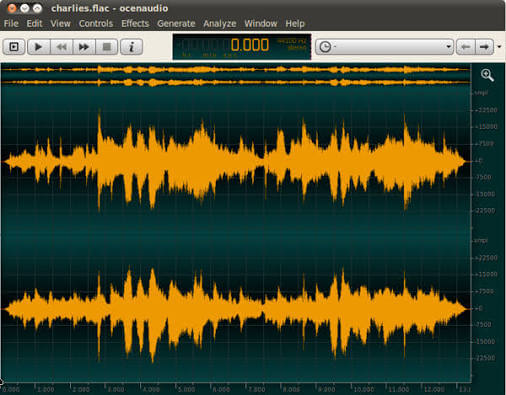Click the 8.000 mark on the timeline ruler
506x395 pixels.
tap(291, 389)
